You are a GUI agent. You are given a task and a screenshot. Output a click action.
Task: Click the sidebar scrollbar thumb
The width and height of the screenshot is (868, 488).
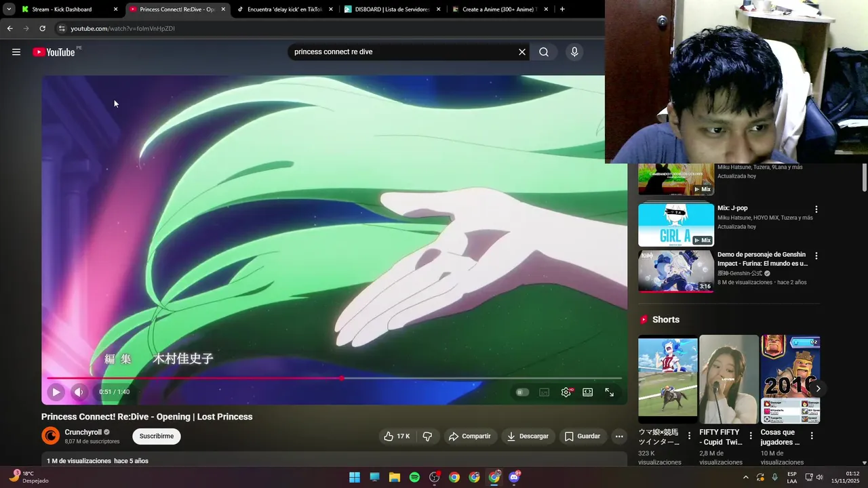(864, 178)
